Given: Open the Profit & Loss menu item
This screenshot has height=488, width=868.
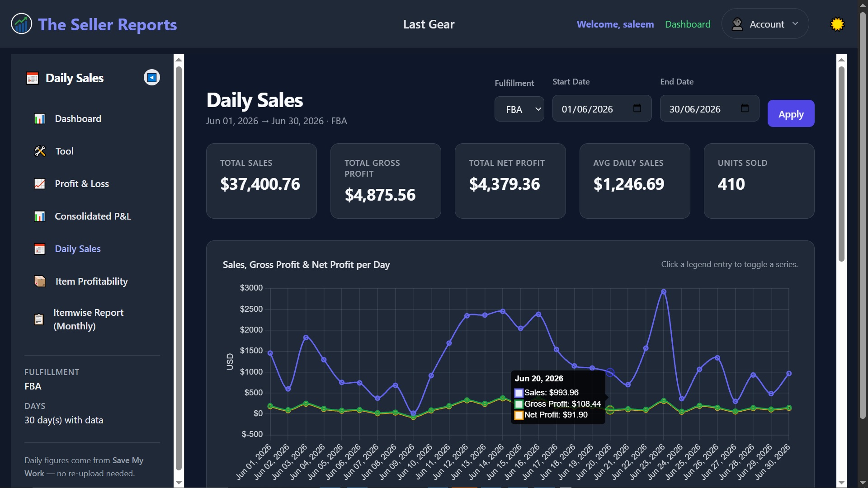Looking at the screenshot, I should (x=92, y=183).
